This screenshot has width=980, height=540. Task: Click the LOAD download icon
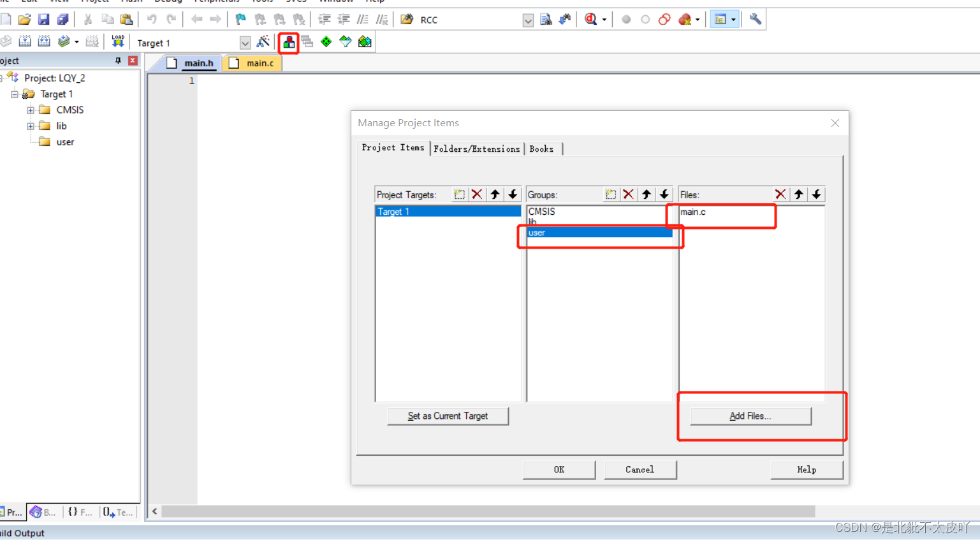[118, 42]
